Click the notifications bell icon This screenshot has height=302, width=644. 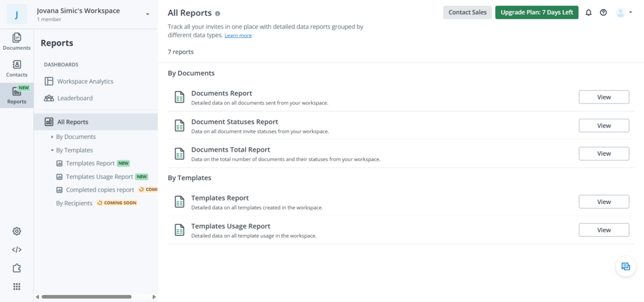(588, 13)
